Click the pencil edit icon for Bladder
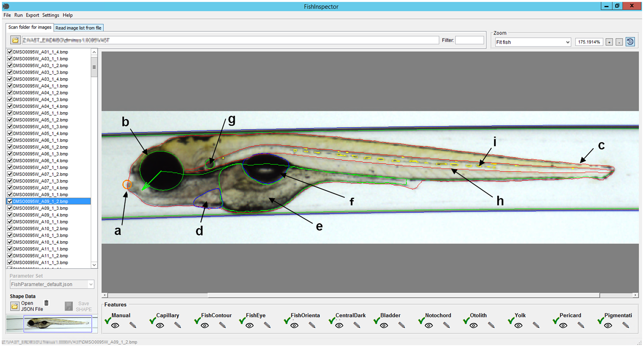This screenshot has width=644, height=347. pyautogui.click(x=402, y=325)
